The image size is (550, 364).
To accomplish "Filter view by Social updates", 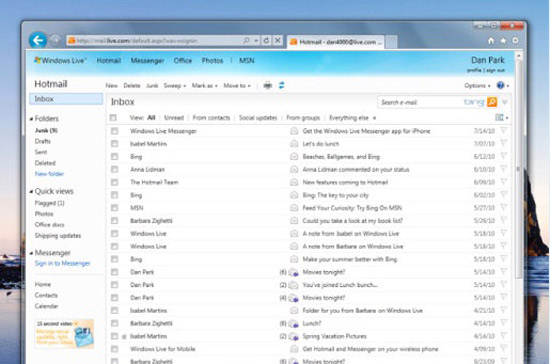I will click(258, 118).
